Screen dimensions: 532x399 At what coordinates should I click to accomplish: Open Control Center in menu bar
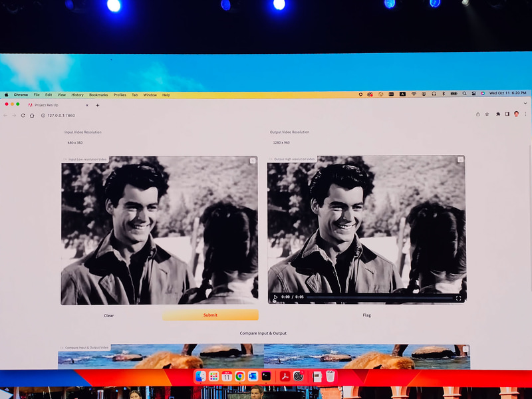coord(473,94)
